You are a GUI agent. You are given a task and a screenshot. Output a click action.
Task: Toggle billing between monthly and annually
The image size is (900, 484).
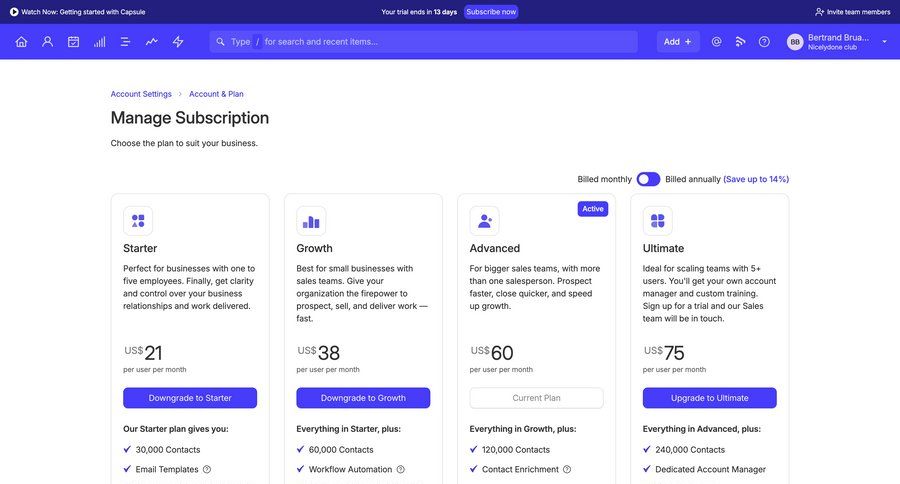(648, 179)
